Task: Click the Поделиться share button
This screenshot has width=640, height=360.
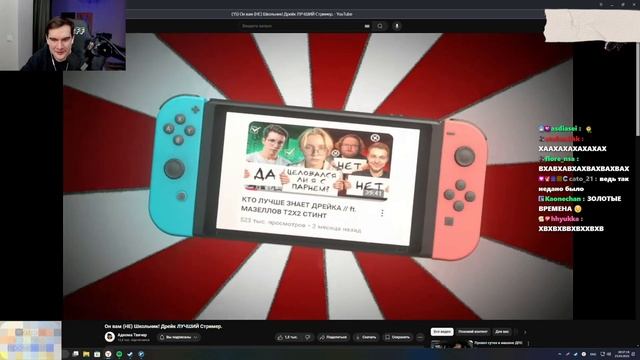Action: 333,337
